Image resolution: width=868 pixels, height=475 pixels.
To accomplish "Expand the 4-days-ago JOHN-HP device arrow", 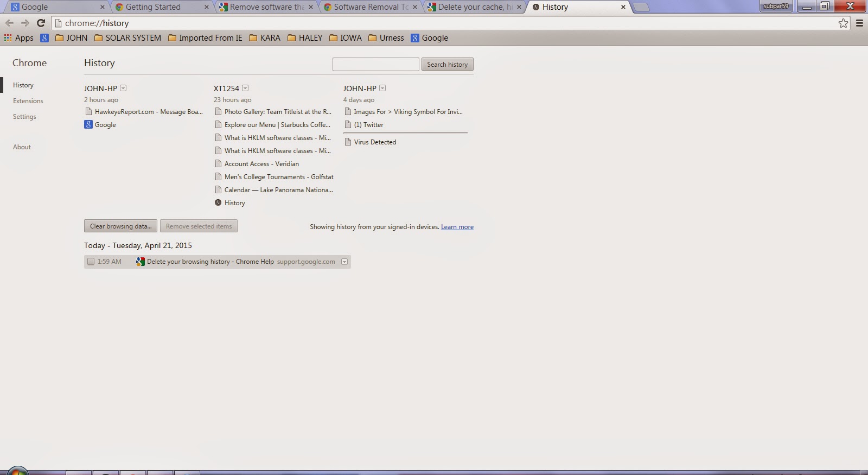I will (382, 88).
